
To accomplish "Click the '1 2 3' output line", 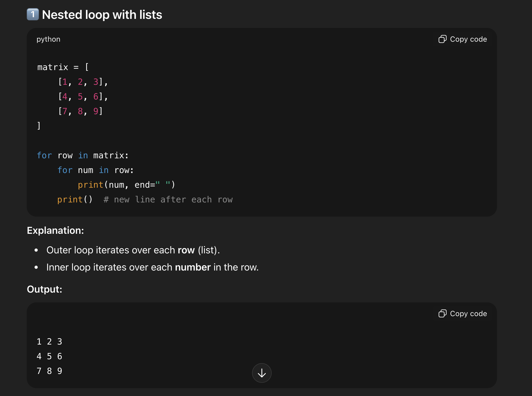I will [x=49, y=342].
